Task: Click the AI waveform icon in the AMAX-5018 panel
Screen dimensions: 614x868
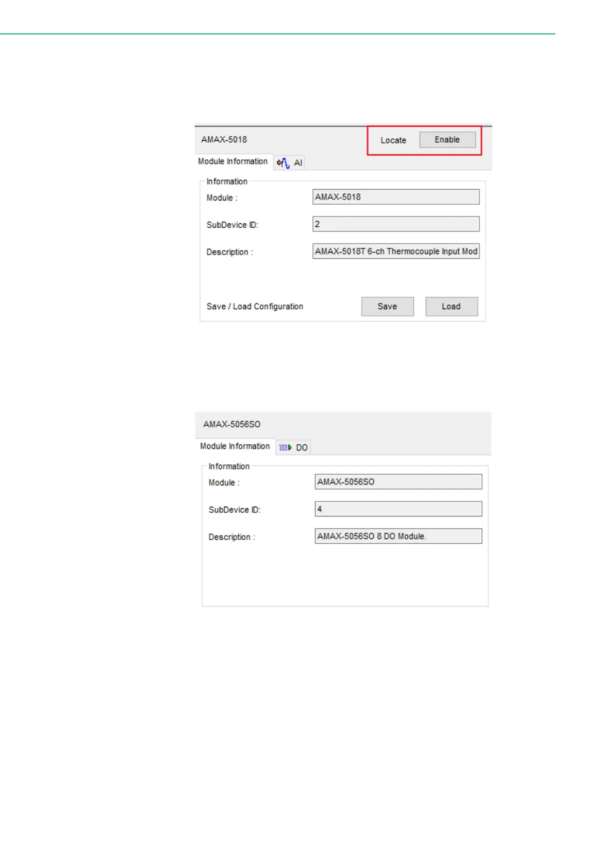Action: tap(283, 163)
